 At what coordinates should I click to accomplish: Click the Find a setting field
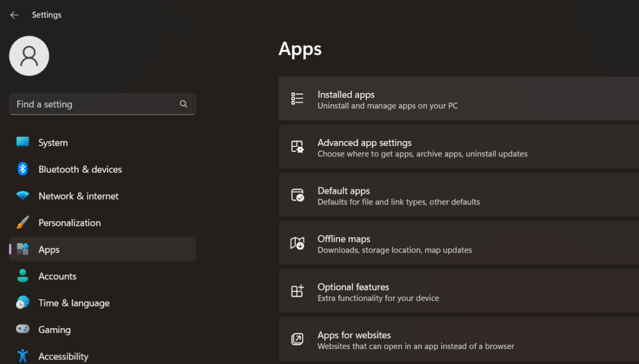94,104
